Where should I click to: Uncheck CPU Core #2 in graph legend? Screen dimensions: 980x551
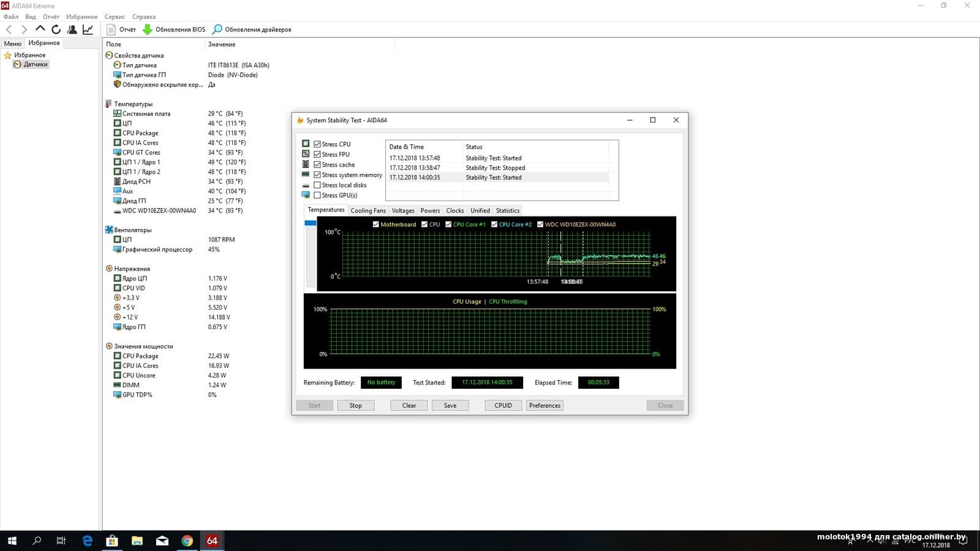[x=494, y=225]
